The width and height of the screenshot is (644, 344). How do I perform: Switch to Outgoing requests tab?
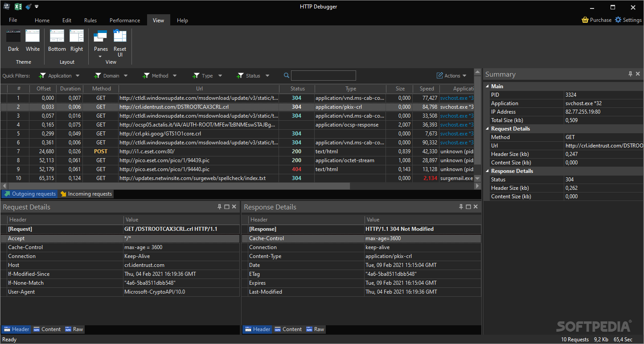coord(30,194)
